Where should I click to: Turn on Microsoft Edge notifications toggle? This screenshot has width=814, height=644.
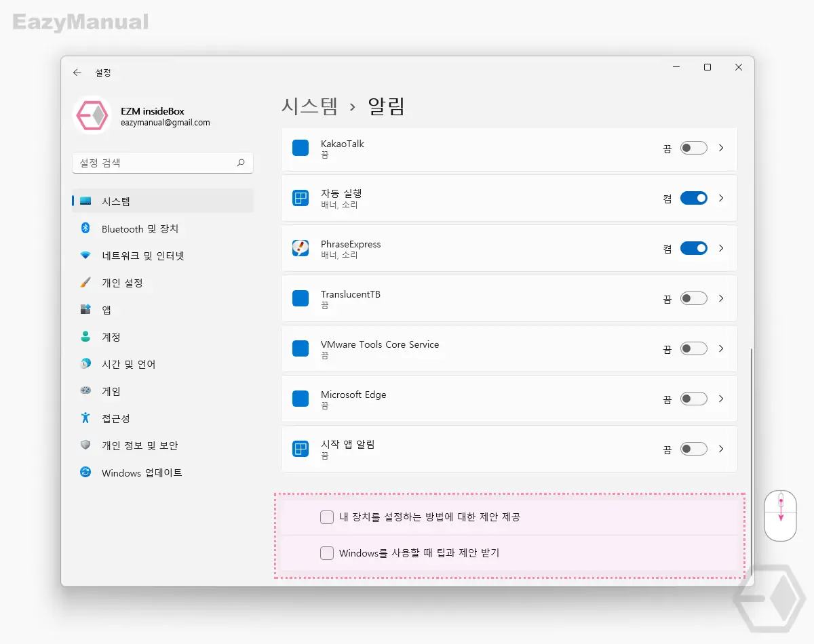694,399
